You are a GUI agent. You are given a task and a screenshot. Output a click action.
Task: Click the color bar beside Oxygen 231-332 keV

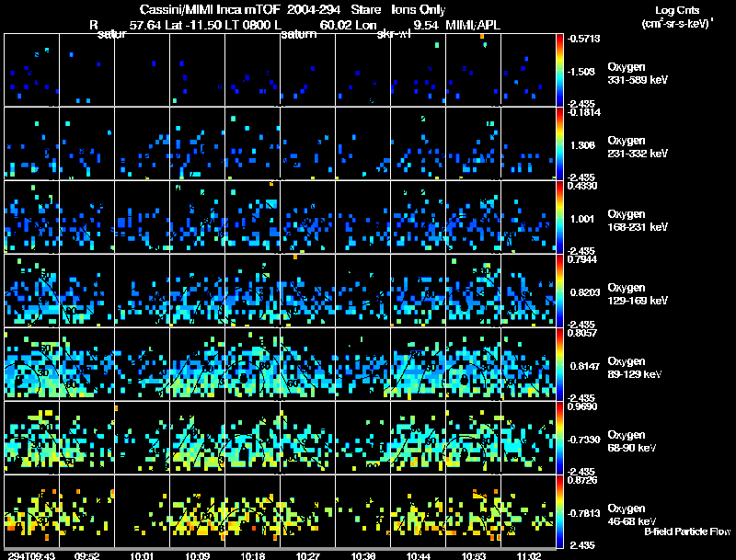pos(559,143)
